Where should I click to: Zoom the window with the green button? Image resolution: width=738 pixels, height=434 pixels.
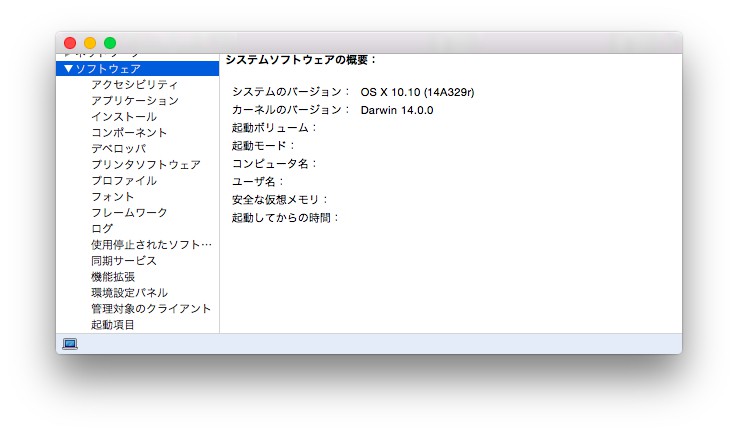(110, 43)
